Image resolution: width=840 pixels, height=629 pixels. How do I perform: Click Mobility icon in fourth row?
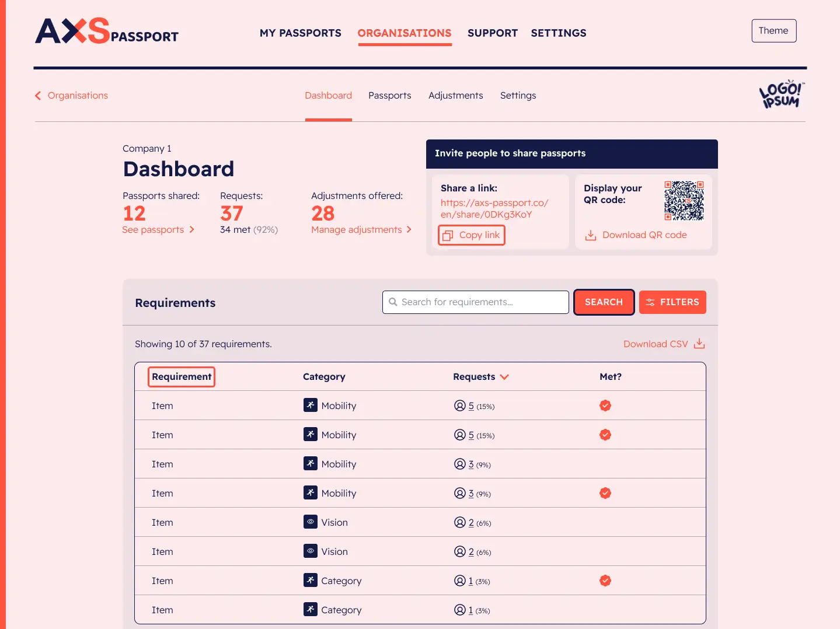tap(311, 492)
